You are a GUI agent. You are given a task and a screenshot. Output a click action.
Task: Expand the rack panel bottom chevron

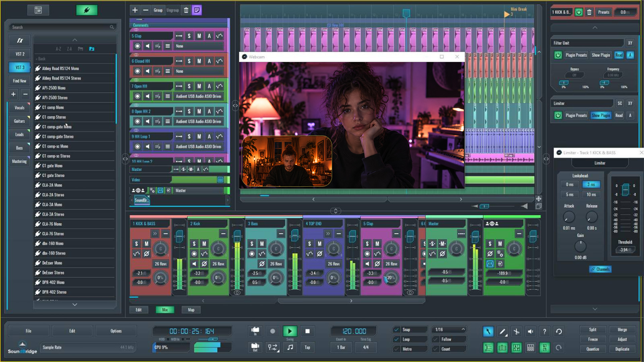(595, 309)
